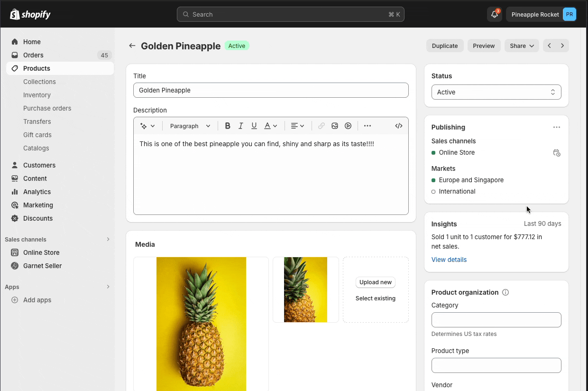Open the alignment options in the editor toolbar
This screenshot has width=588, height=391.
tap(297, 125)
